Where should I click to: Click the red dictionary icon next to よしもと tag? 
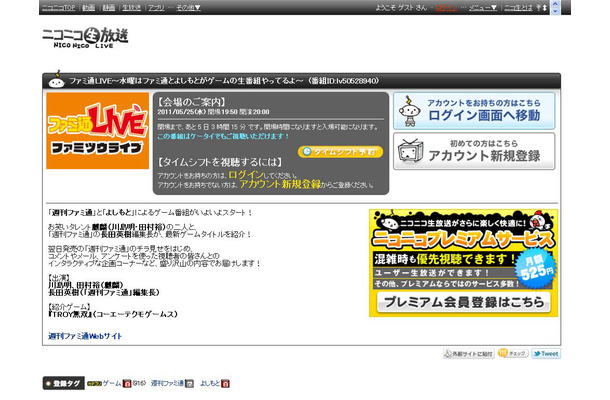click(x=225, y=384)
